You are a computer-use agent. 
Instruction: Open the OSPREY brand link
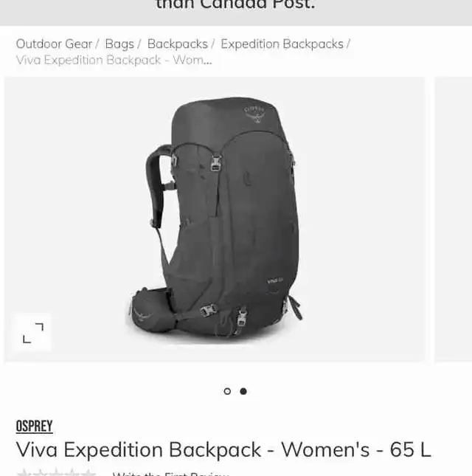pos(34,426)
